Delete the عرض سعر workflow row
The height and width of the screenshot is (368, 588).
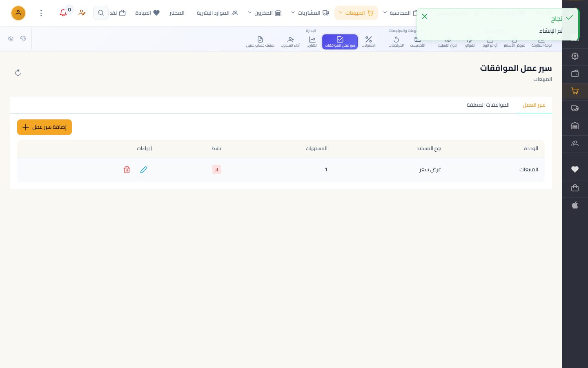(x=127, y=170)
